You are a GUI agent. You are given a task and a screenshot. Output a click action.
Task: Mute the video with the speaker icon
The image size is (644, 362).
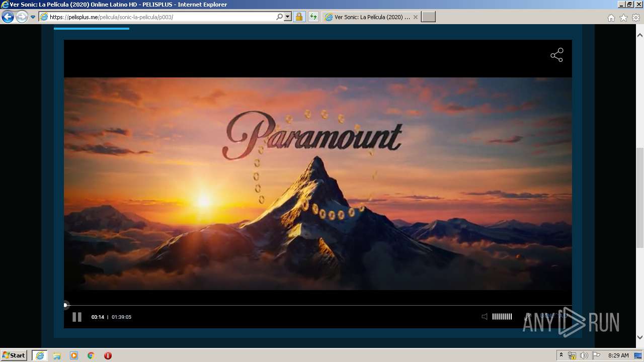484,317
